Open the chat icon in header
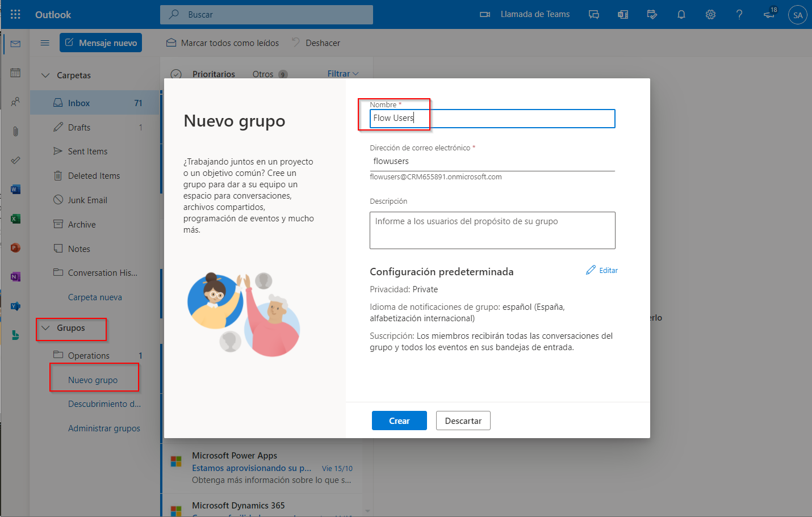812x517 pixels. [594, 14]
